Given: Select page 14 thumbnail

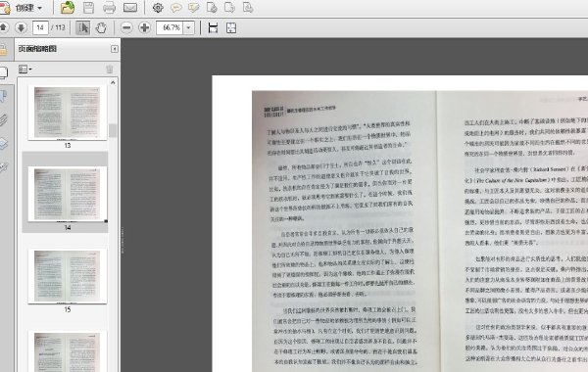Looking at the screenshot, I should (68, 195).
